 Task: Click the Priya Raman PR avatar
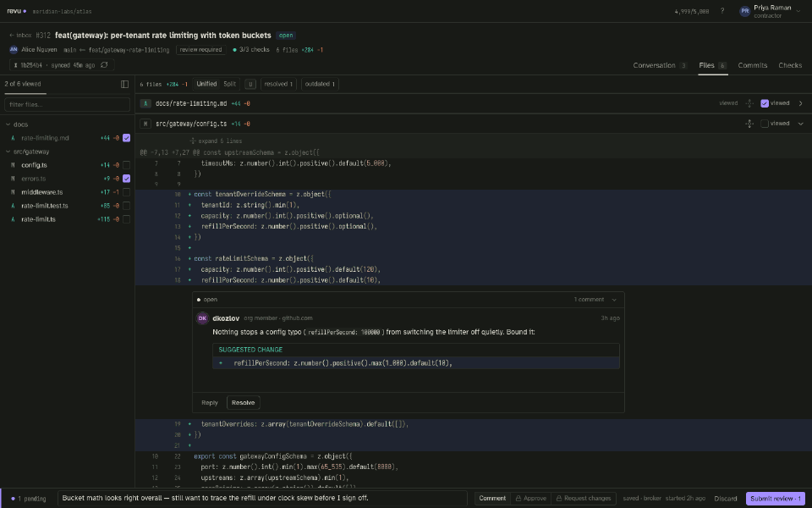click(744, 11)
